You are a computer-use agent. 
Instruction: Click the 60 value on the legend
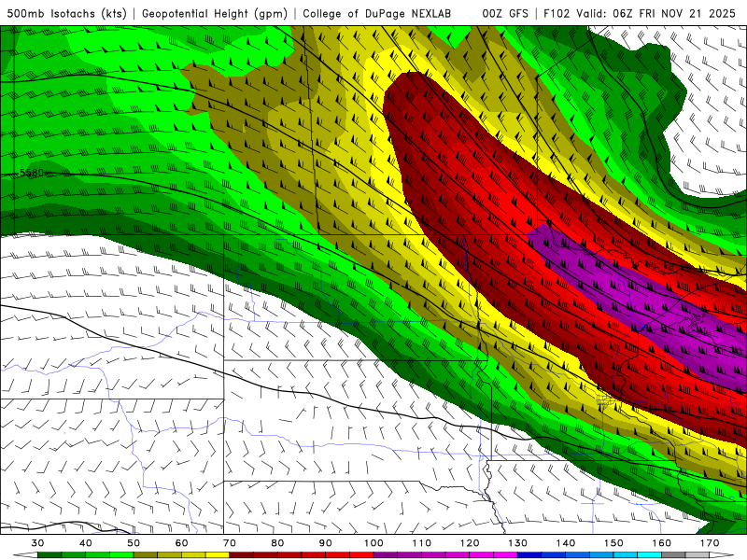tap(181, 543)
